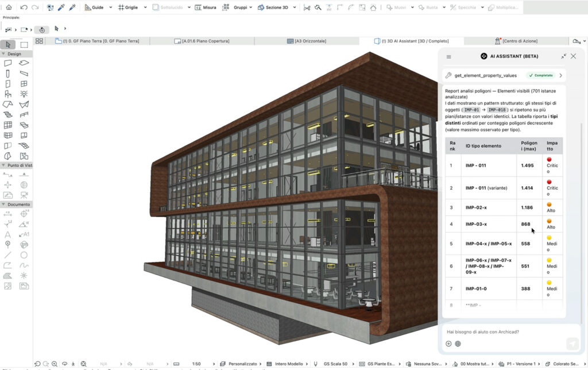Open the Personalizzato layer combination selector
The image size is (588, 370).
coord(242,364)
